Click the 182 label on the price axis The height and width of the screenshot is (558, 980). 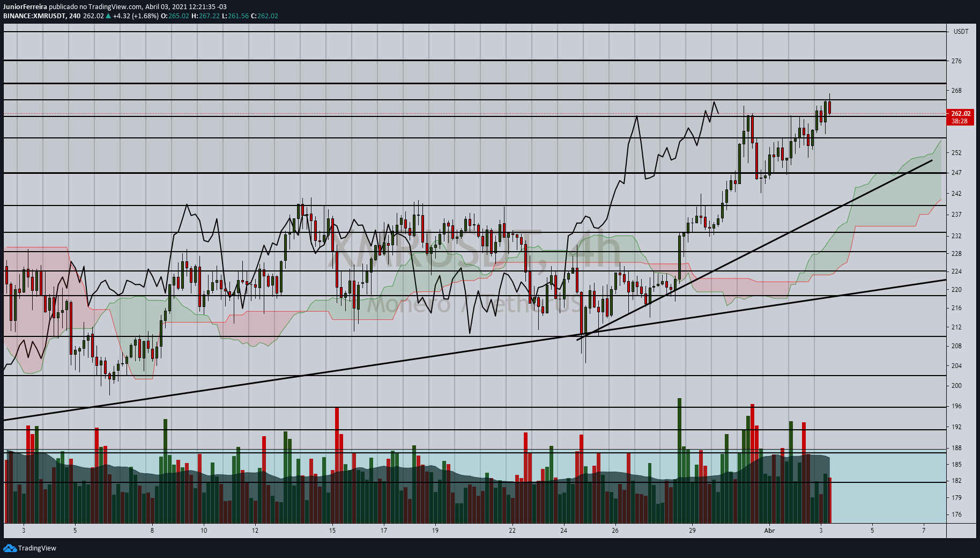click(x=956, y=481)
